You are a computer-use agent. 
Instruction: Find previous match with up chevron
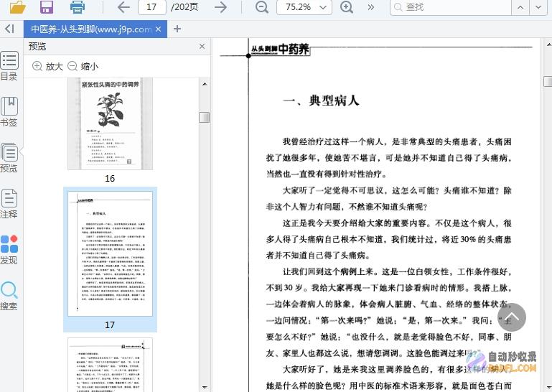coord(520,7)
